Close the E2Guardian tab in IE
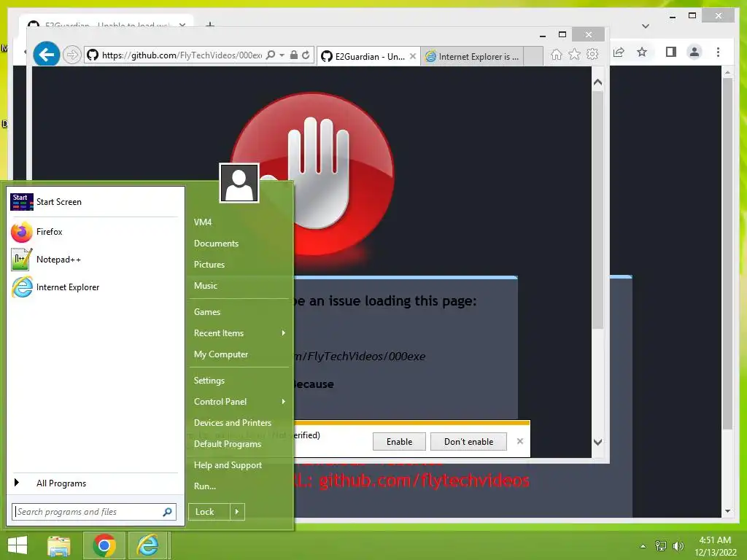Image resolution: width=747 pixels, height=560 pixels. (x=413, y=56)
